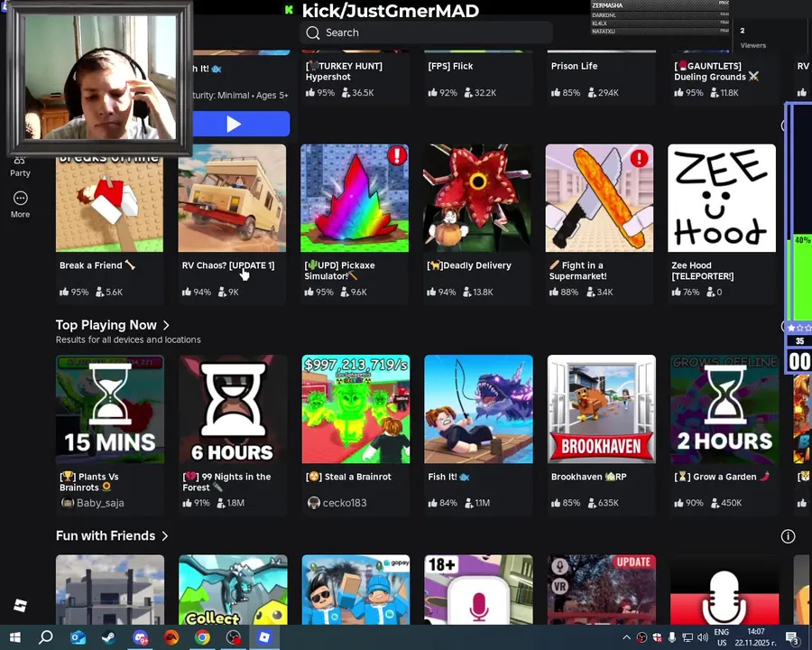
Task: Open Zee Hood game thumbnail
Action: pyautogui.click(x=722, y=198)
